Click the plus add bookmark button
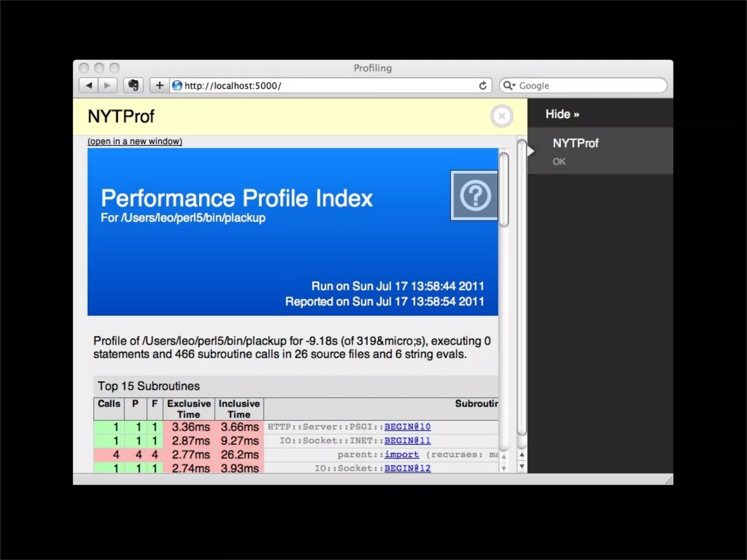Screen dimensions: 747x560 click(x=159, y=86)
